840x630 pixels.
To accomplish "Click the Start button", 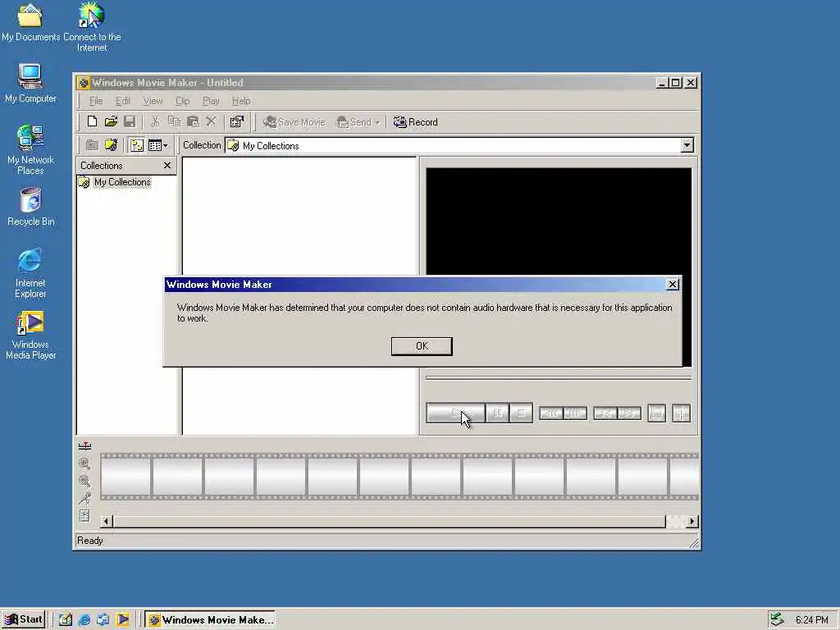I will click(x=23, y=620).
